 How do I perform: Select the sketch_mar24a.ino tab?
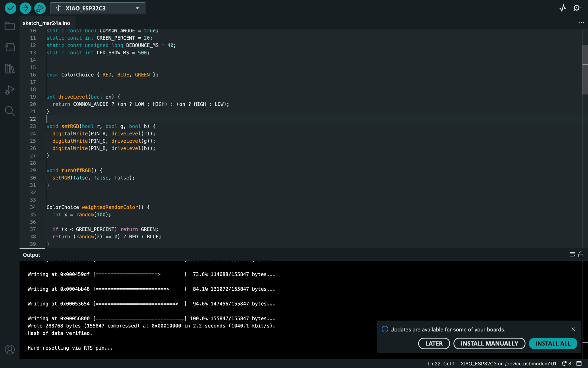pyautogui.click(x=47, y=23)
